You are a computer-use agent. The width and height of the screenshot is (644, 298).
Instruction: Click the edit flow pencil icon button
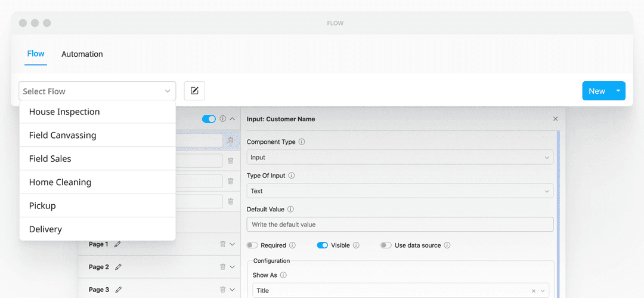pyautogui.click(x=194, y=91)
